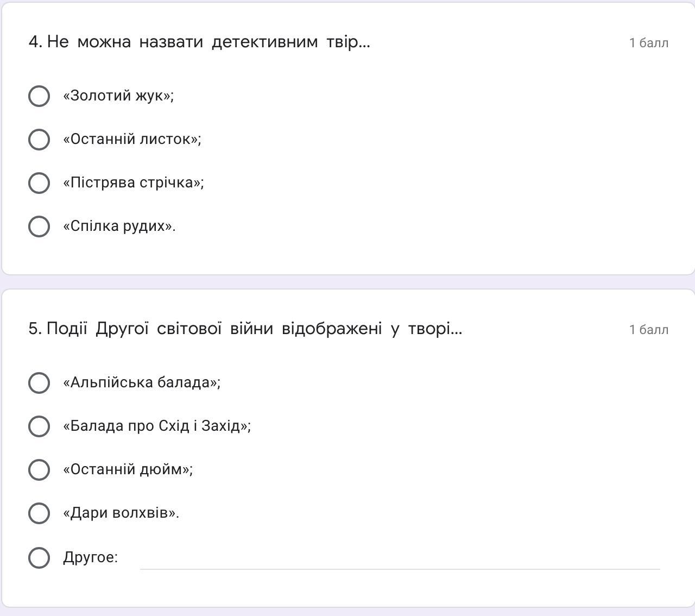Click the «Пістрява стрічка» label text
Viewport: 695px width, 616px height.
click(134, 183)
